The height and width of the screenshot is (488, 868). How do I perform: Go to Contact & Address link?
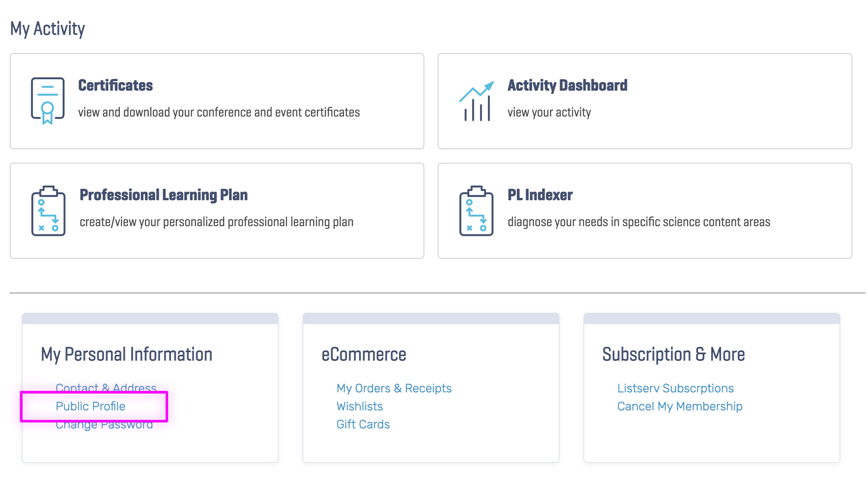point(106,388)
